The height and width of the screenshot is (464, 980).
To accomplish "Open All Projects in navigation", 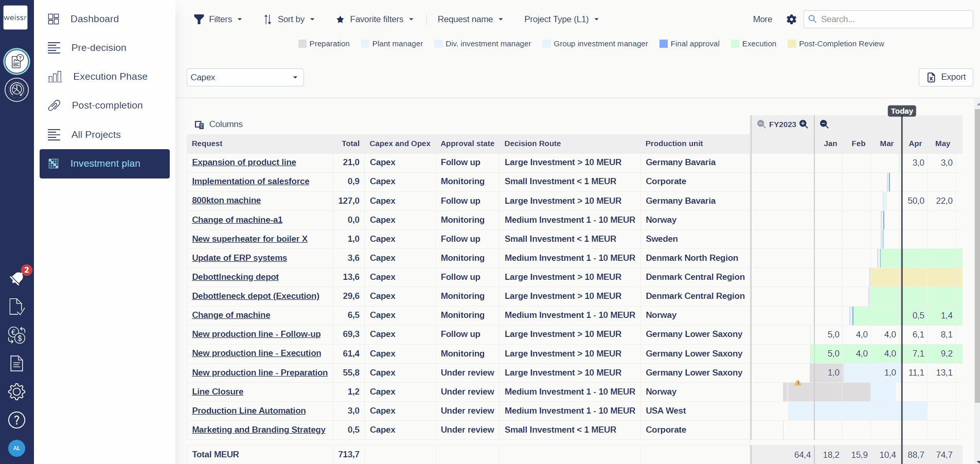I will click(104, 135).
